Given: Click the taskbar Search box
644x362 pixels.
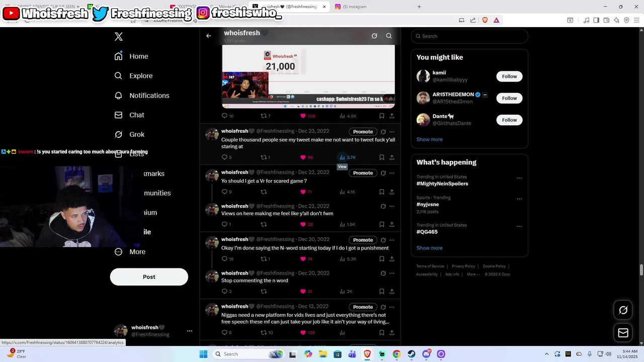Looking at the screenshot, I should 249,354.
